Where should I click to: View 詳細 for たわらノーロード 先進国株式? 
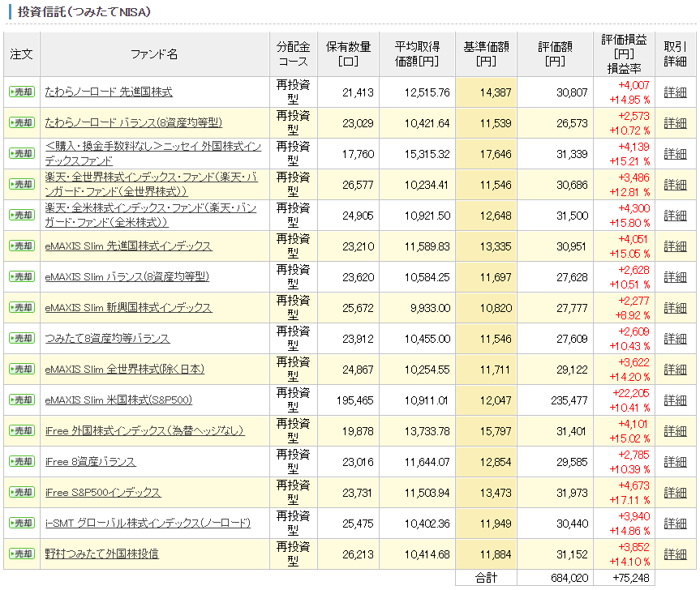[x=675, y=92]
